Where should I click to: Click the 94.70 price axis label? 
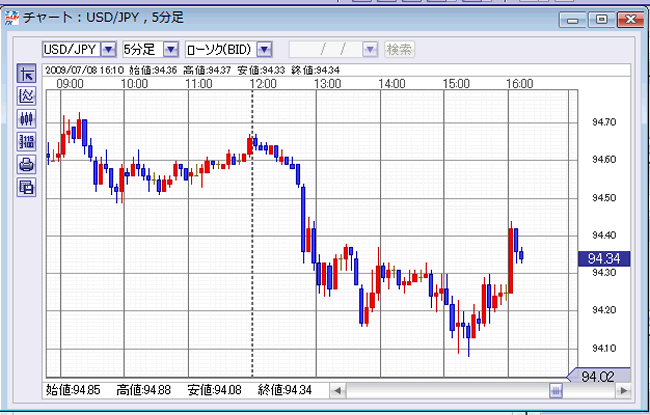tap(604, 122)
